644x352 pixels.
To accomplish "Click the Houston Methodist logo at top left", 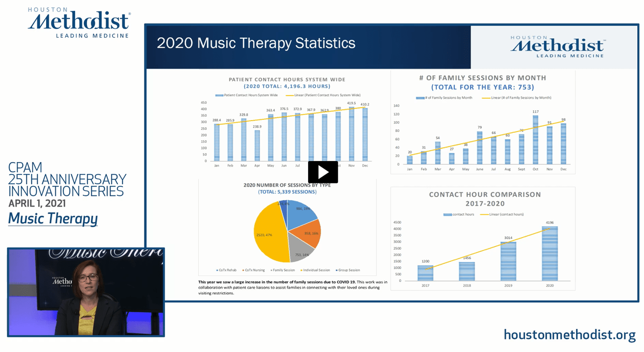I will pos(79,22).
